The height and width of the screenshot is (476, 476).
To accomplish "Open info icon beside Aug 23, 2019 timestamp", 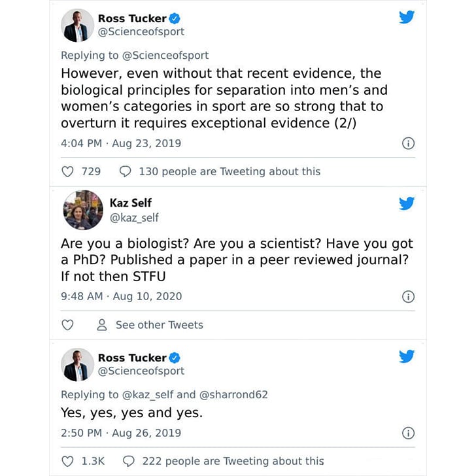I will [x=408, y=143].
